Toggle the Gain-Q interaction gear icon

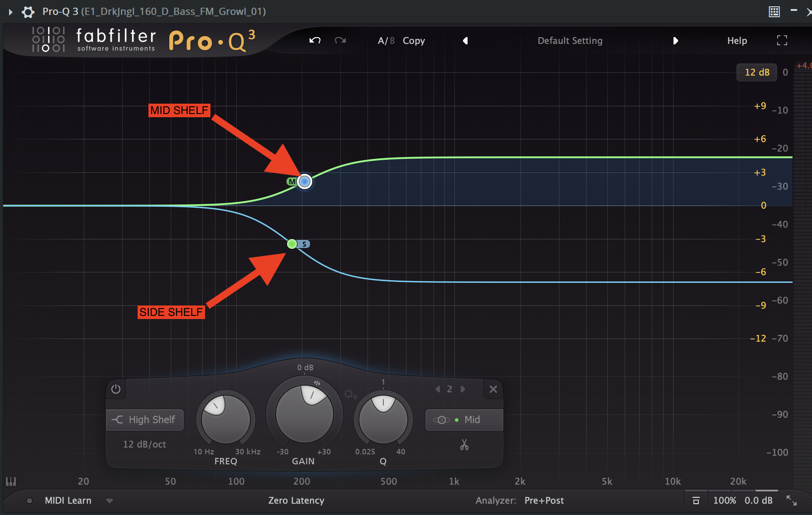[350, 394]
